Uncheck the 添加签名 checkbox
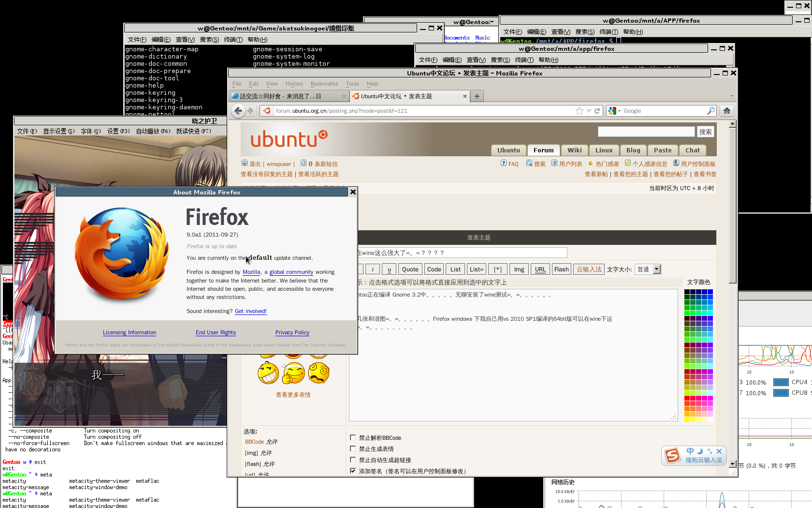 point(353,471)
